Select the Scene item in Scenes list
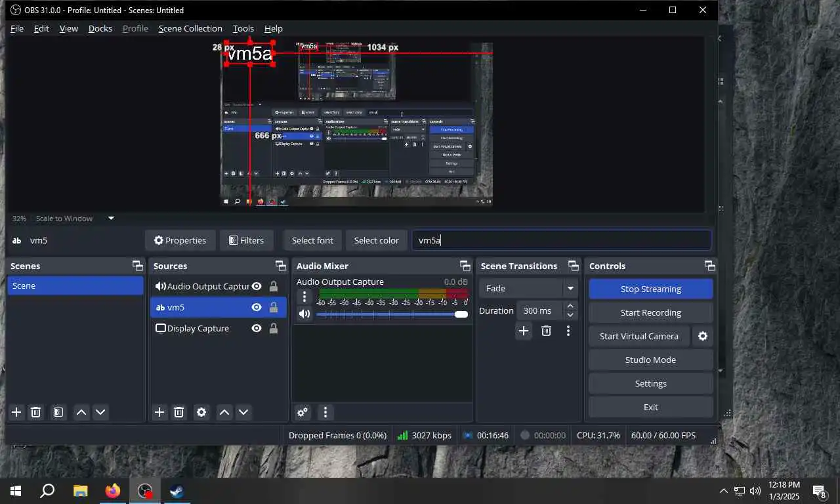Viewport: 840px width, 504px height. click(75, 285)
